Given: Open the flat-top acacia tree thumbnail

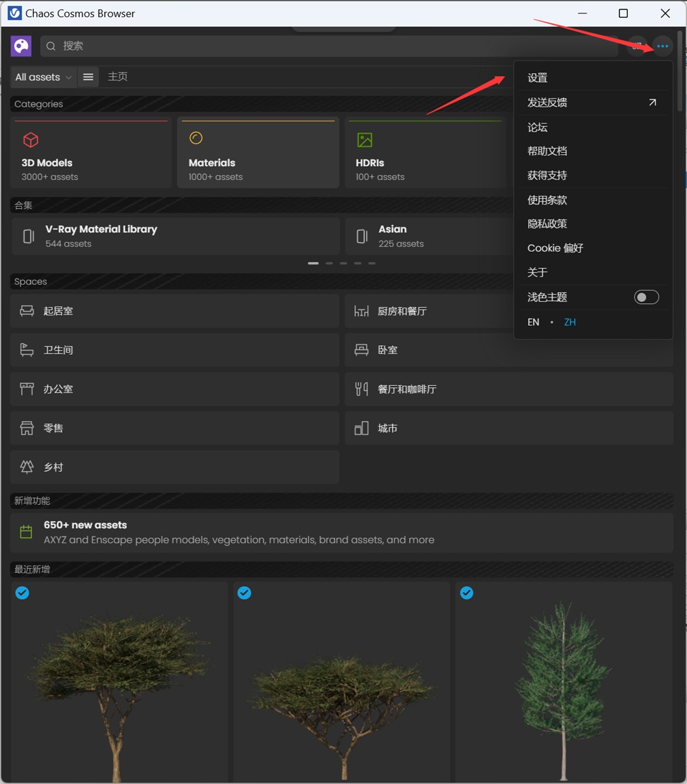Looking at the screenshot, I should (x=342, y=682).
